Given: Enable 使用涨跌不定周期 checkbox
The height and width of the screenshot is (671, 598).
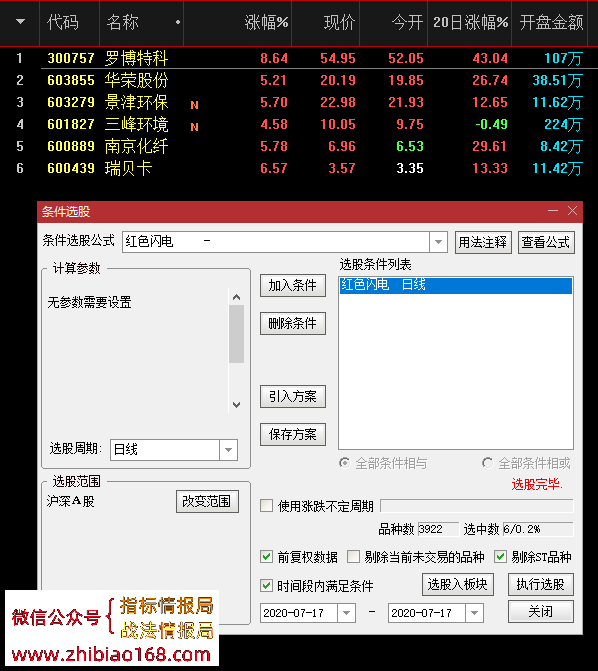Looking at the screenshot, I should (x=267, y=506).
